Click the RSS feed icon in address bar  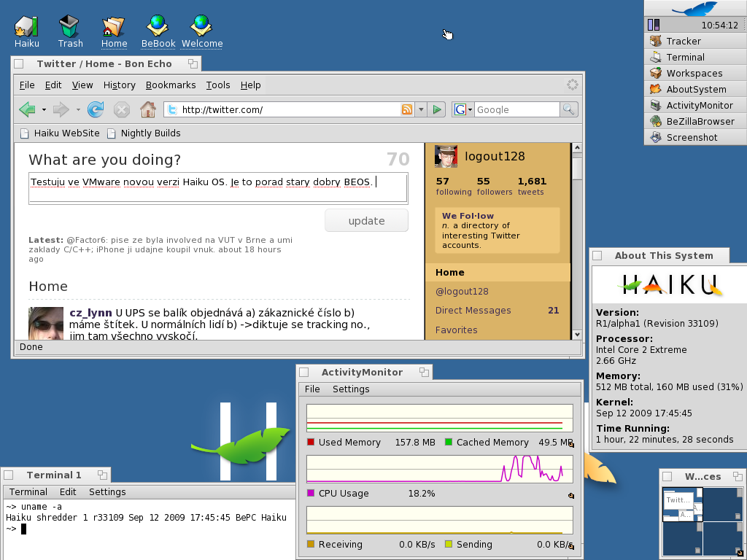coord(407,109)
